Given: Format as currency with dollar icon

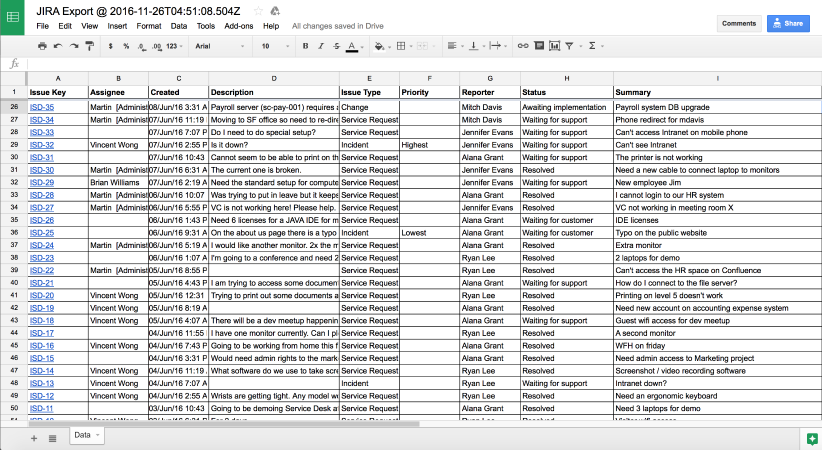Looking at the screenshot, I should point(111,46).
